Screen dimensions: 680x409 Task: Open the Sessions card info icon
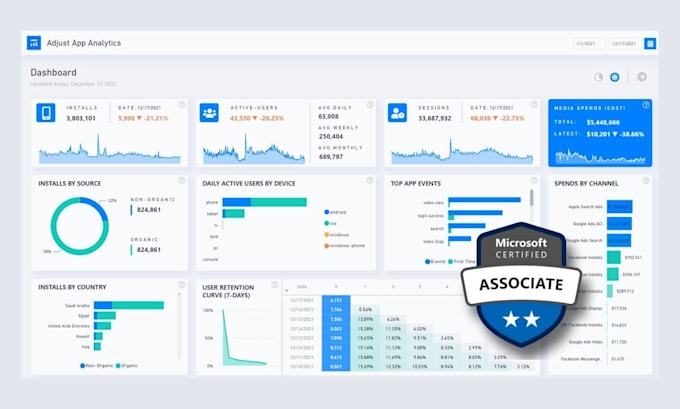tap(534, 105)
